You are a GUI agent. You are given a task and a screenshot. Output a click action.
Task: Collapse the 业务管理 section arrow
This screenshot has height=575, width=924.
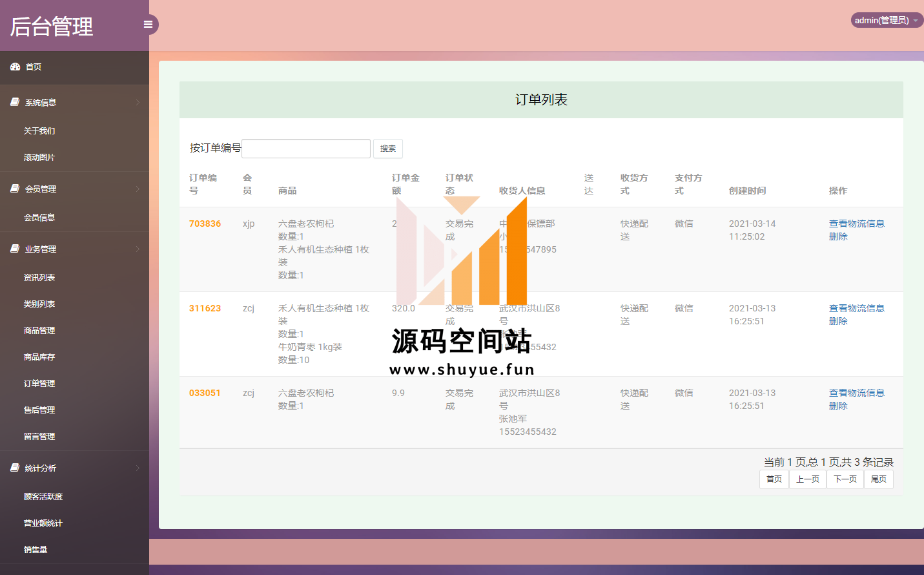click(138, 249)
